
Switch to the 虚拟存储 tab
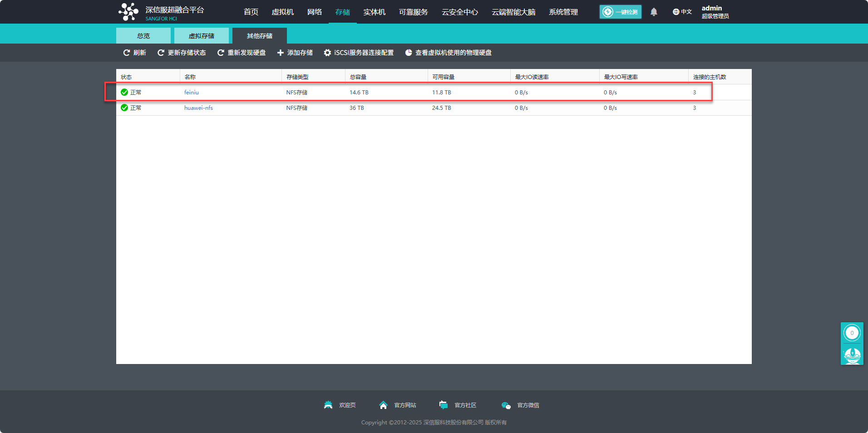tap(202, 36)
